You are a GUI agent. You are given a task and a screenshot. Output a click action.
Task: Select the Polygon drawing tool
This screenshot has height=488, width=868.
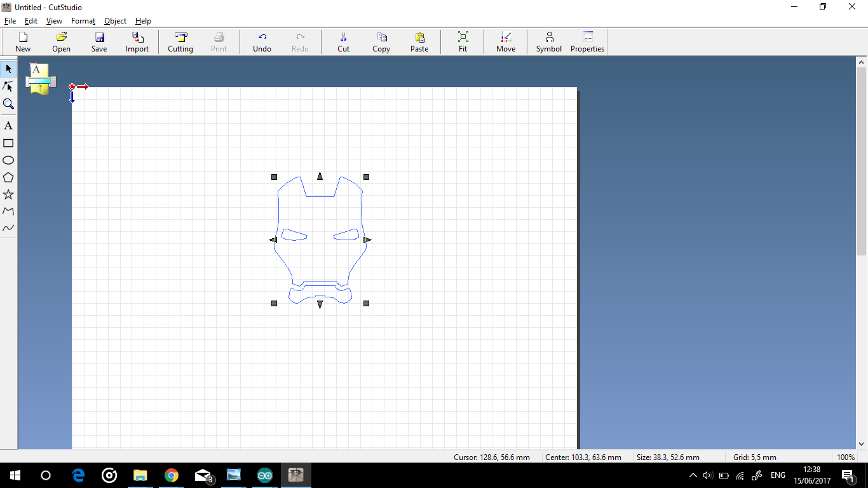[8, 178]
